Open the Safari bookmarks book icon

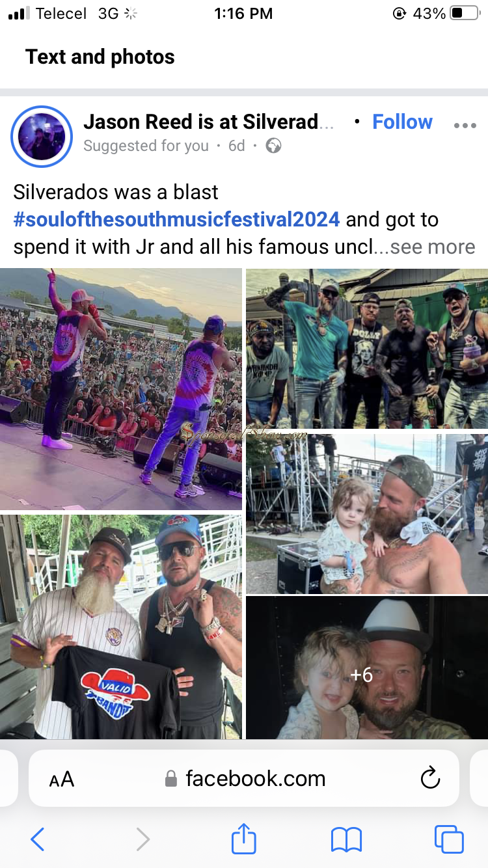[x=346, y=839]
